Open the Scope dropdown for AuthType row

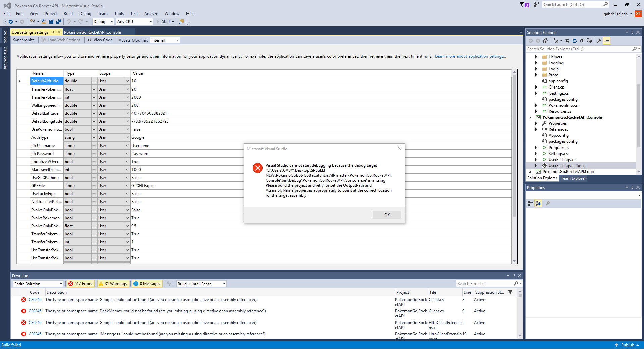point(127,137)
